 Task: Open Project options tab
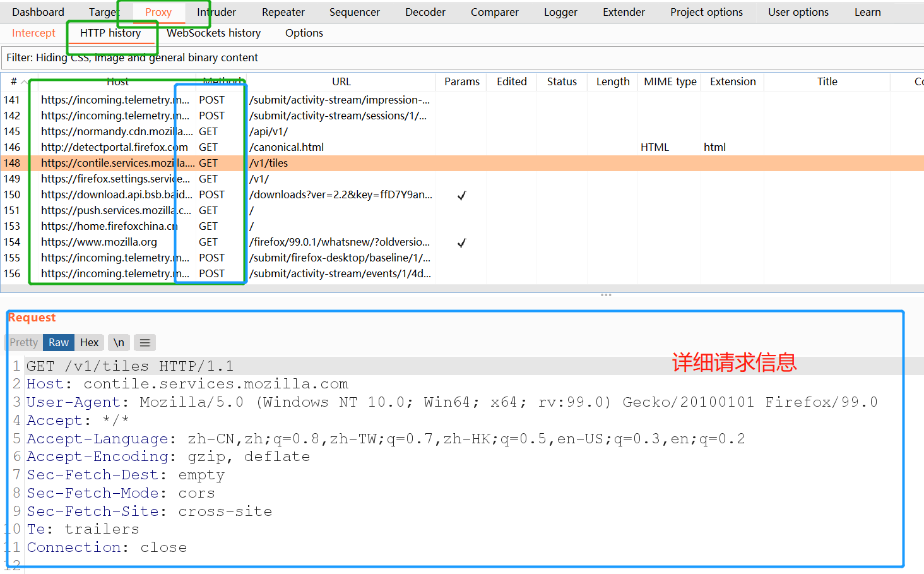[x=706, y=12]
